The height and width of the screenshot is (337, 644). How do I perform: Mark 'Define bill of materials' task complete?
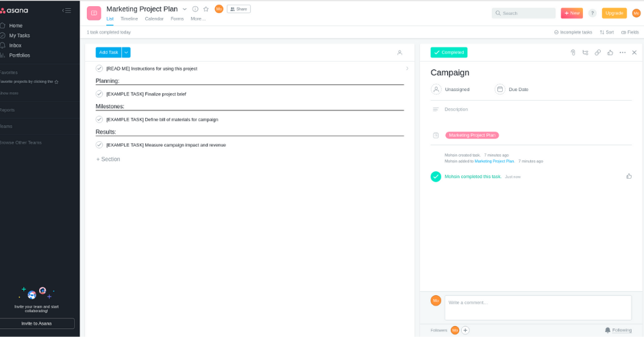click(x=99, y=119)
